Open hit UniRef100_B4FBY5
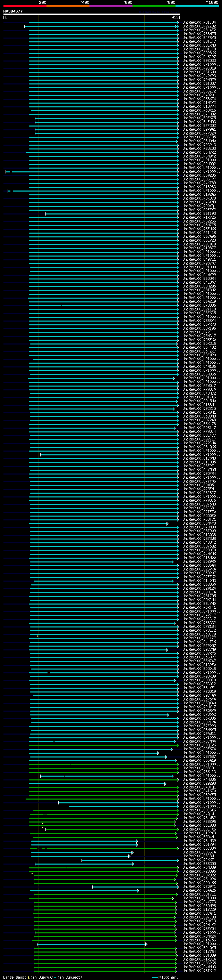The height and width of the screenshot is (980, 222). tap(199, 38)
